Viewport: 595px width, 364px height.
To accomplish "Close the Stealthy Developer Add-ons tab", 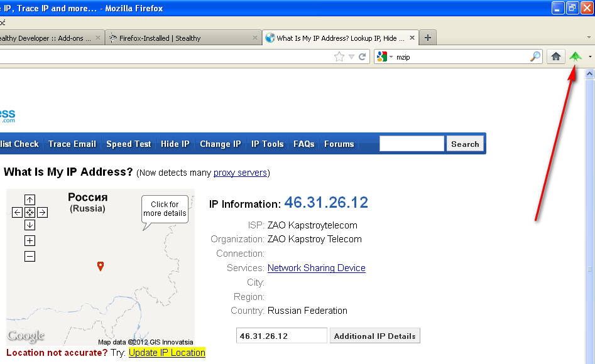I will point(98,38).
